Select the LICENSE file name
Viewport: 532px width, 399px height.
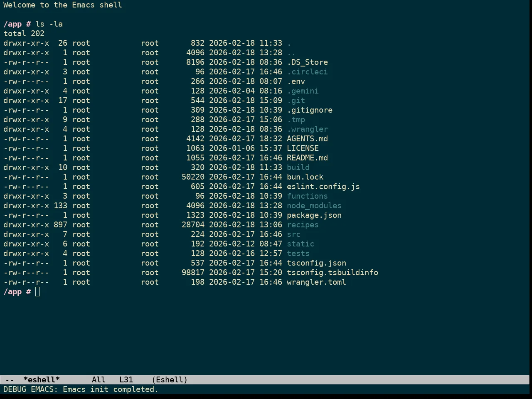tap(303, 148)
